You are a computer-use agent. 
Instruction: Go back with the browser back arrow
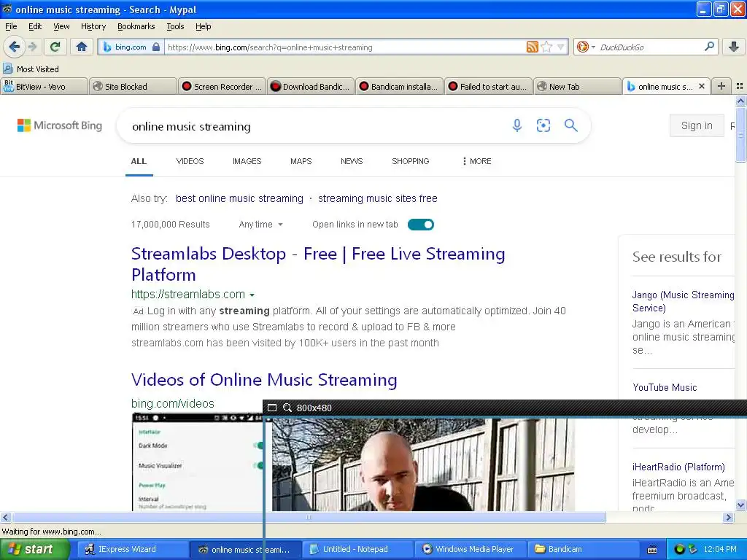[14, 47]
